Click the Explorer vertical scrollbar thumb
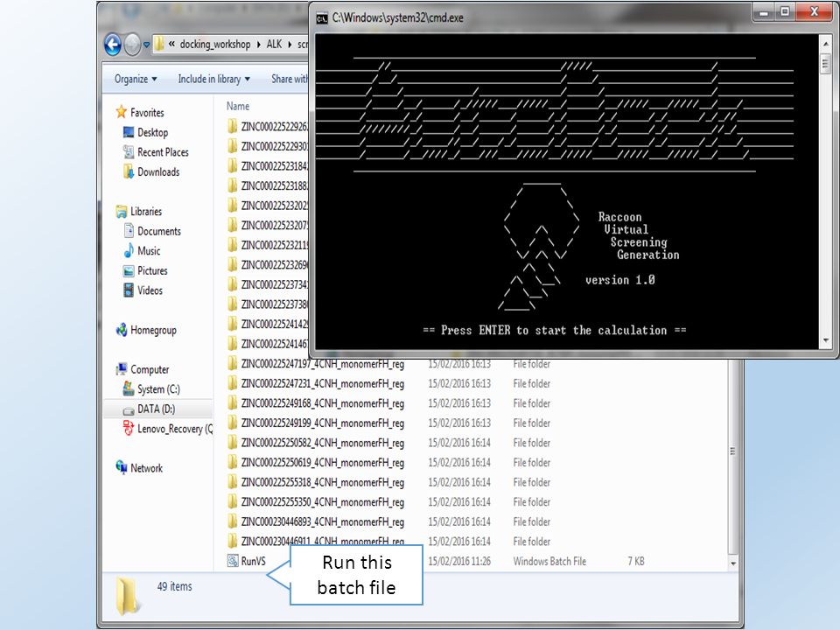This screenshot has height=630, width=840. pyautogui.click(x=733, y=451)
